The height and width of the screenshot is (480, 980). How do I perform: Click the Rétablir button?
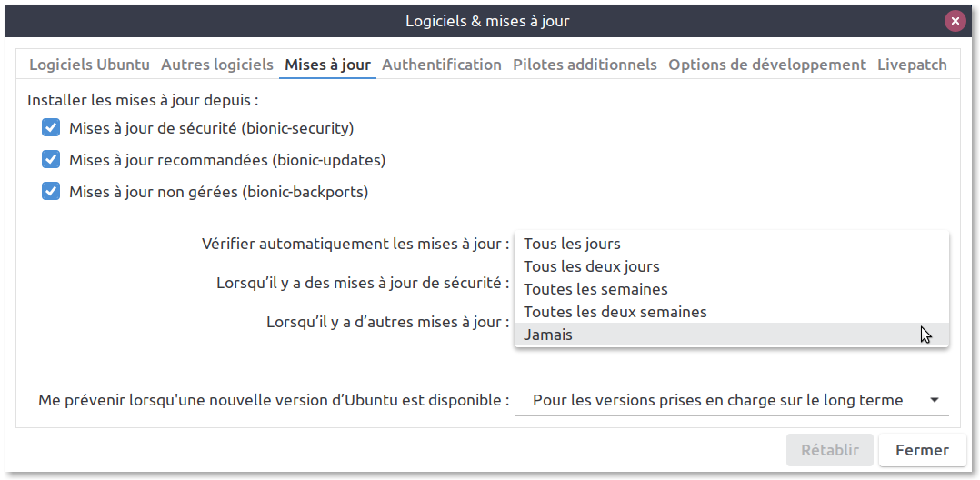(829, 450)
